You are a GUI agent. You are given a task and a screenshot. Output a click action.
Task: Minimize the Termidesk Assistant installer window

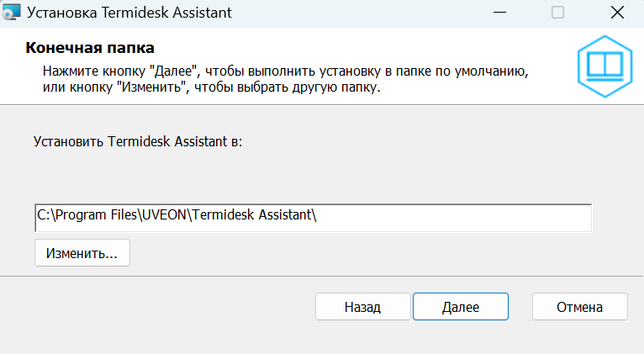coord(504,13)
